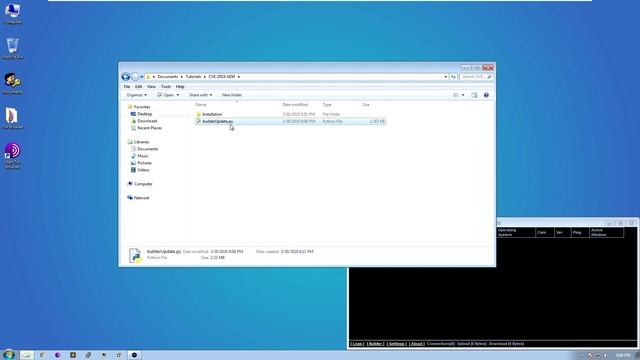640x360 pixels.
Task: Click Cam column header in black window
Action: pyautogui.click(x=544, y=232)
